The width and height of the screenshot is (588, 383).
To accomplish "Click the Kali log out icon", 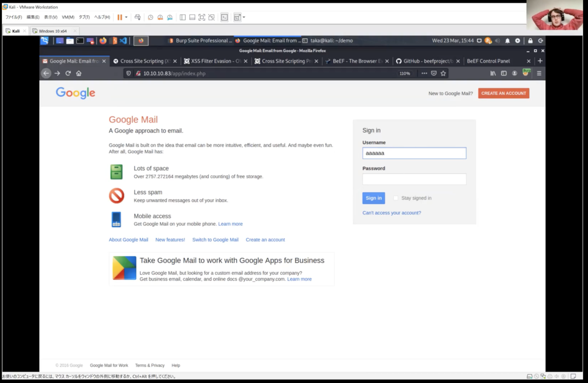I will 540,41.
